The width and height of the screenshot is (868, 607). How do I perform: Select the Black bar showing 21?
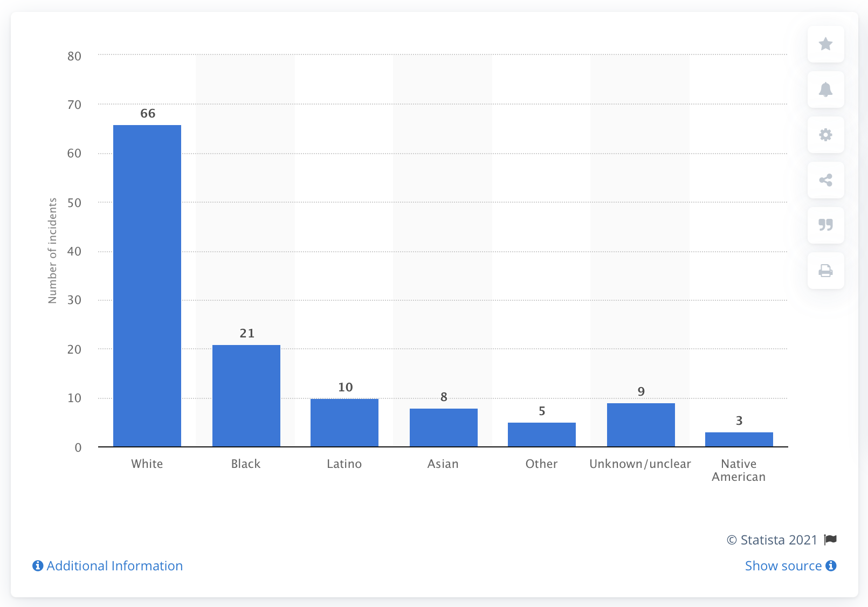[x=246, y=396]
